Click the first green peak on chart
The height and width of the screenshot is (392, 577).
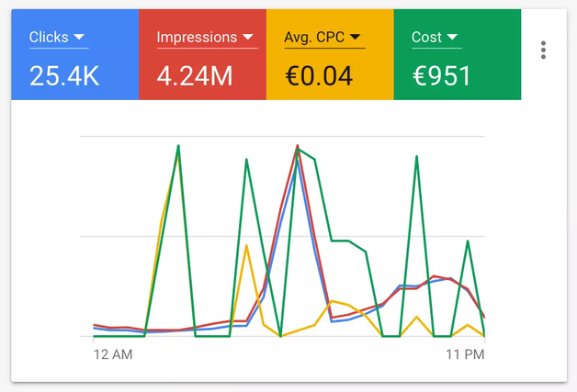click(178, 147)
